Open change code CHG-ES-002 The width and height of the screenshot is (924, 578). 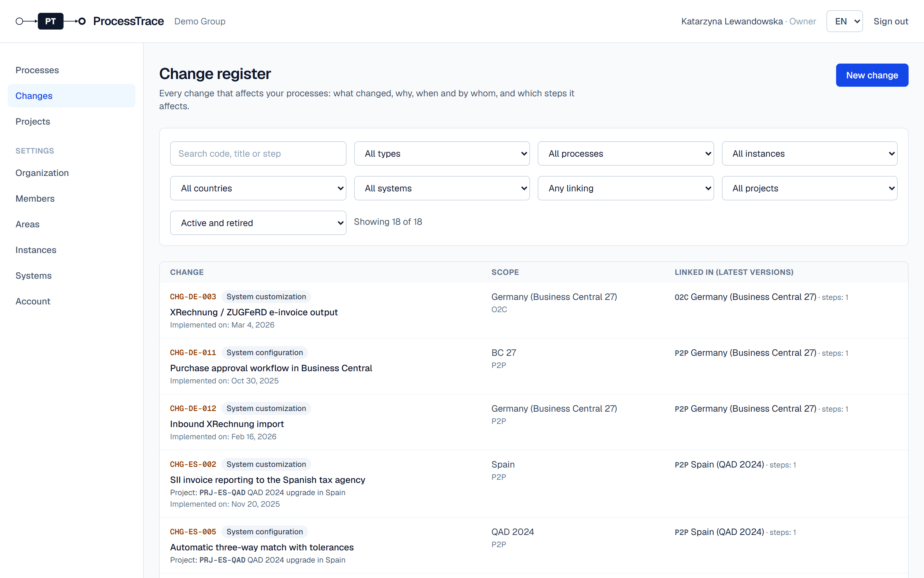pos(193,464)
